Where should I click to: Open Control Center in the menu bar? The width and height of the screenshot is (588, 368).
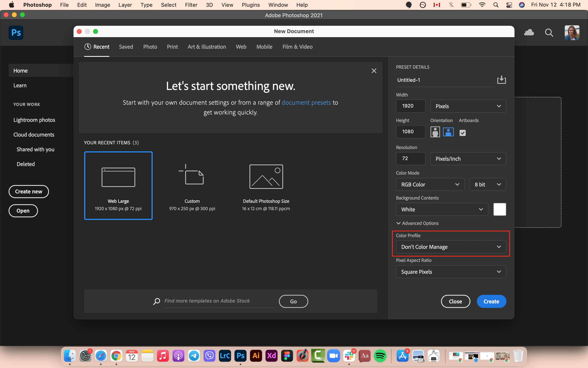509,5
